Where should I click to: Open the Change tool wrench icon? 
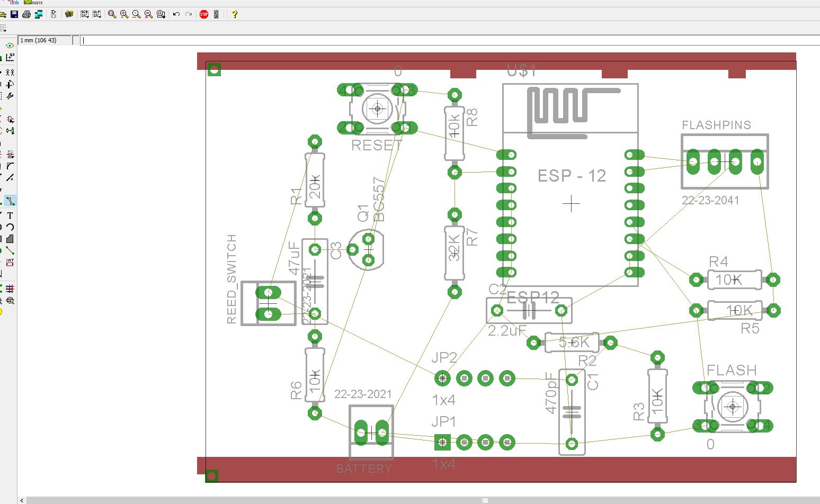(x=9, y=96)
